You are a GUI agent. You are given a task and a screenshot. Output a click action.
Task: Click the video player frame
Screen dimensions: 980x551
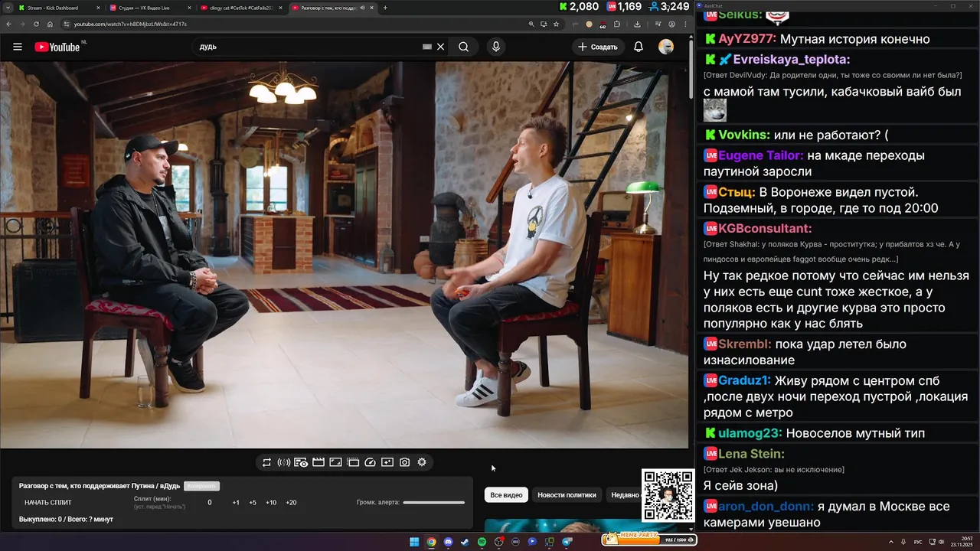tap(345, 255)
